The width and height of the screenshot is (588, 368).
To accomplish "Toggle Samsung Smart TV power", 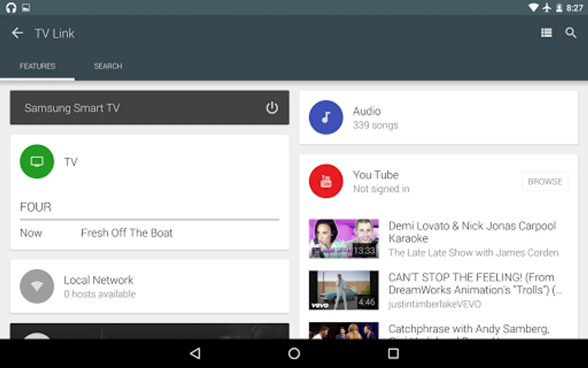I will pos(272,108).
